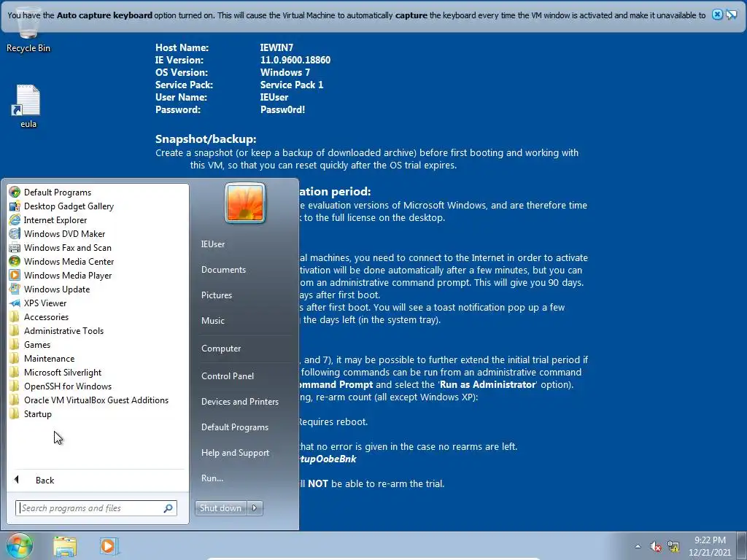Click the network tray icon

[x=673, y=546]
